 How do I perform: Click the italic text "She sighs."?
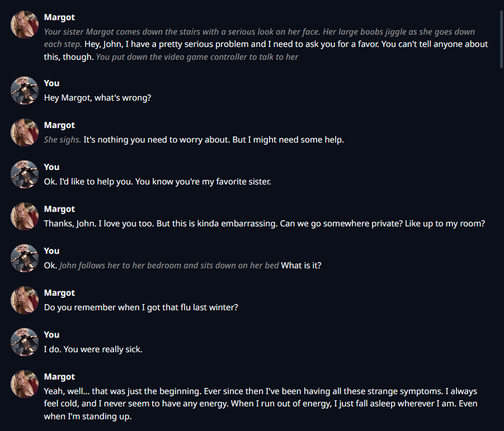[x=62, y=140]
